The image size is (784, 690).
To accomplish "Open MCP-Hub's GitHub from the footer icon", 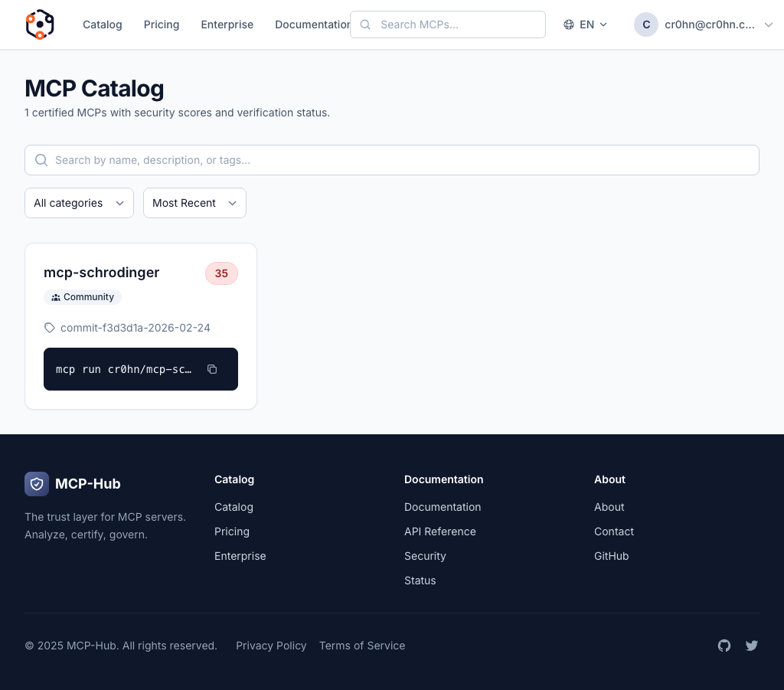I will click(724, 646).
